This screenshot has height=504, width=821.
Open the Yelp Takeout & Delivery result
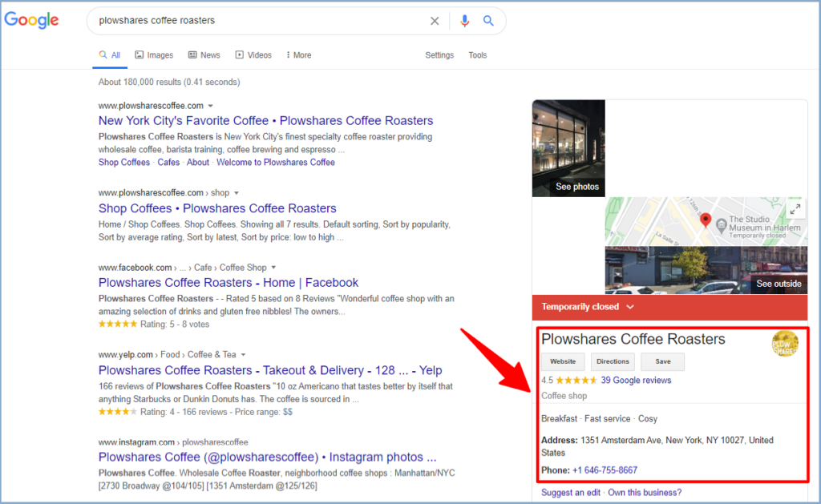click(x=270, y=370)
